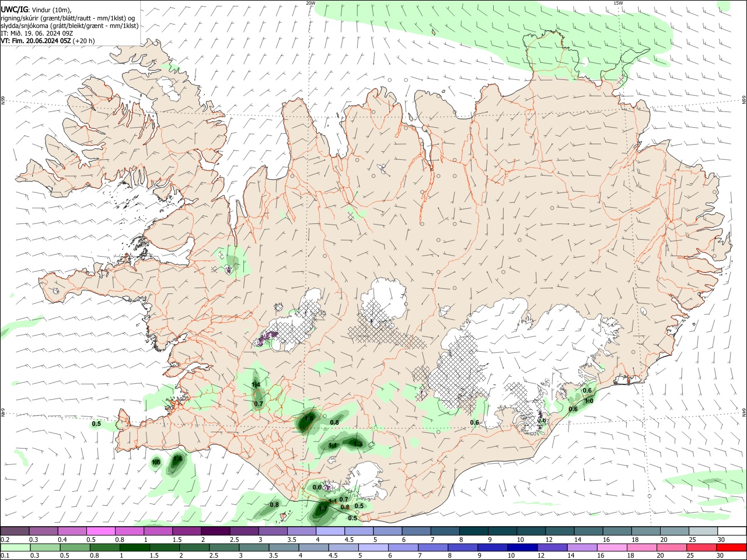747x560 pixels.
Task: Click the 'rigning/skúrir (grænt/blátt/rautt' header line
Action: tap(68, 17)
